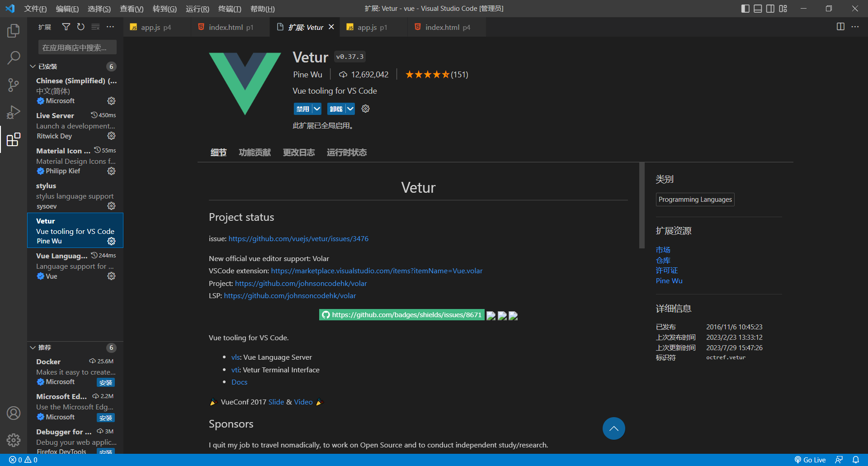Toggle the bottom panel layout icon

coord(758,9)
